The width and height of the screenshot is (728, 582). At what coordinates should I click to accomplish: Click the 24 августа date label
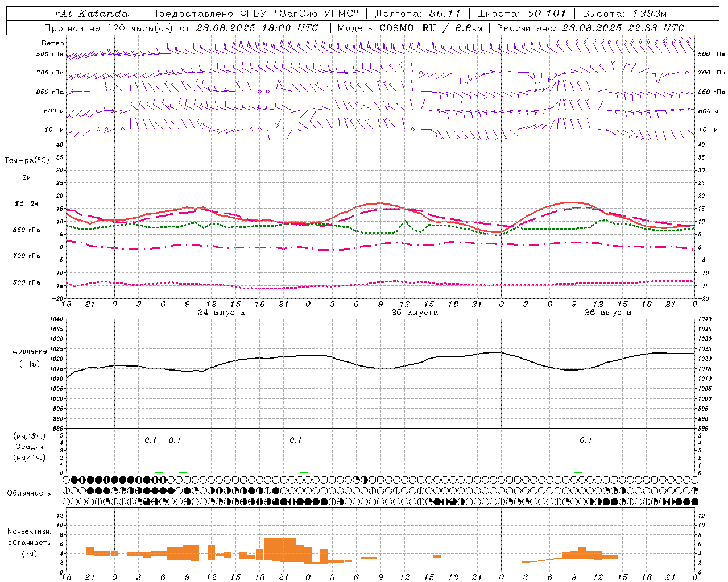coord(221,313)
